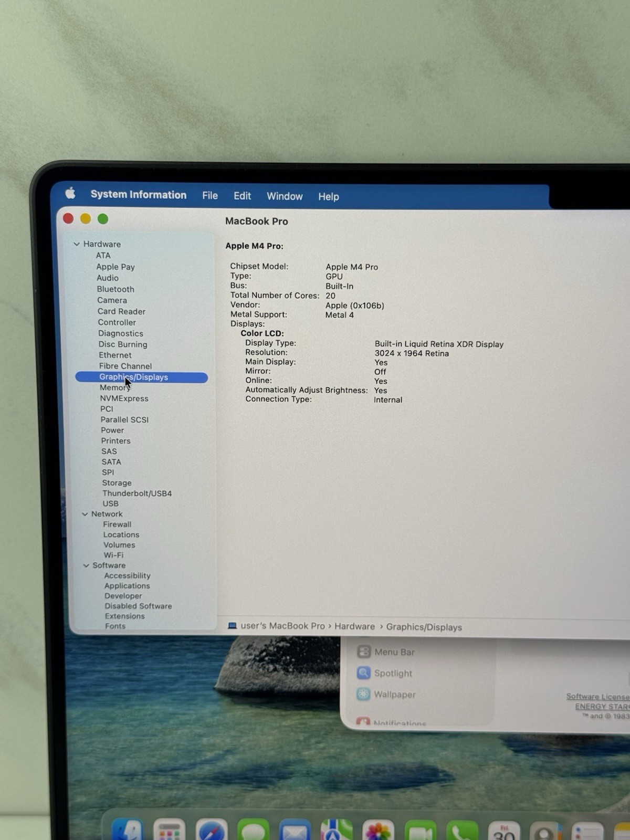Collapse the Network section
The image size is (630, 840).
(85, 514)
